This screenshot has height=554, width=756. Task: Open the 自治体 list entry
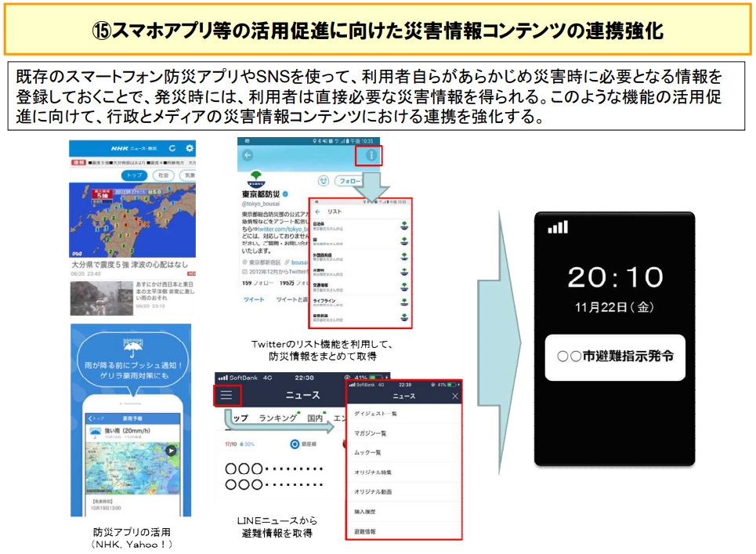[362, 226]
